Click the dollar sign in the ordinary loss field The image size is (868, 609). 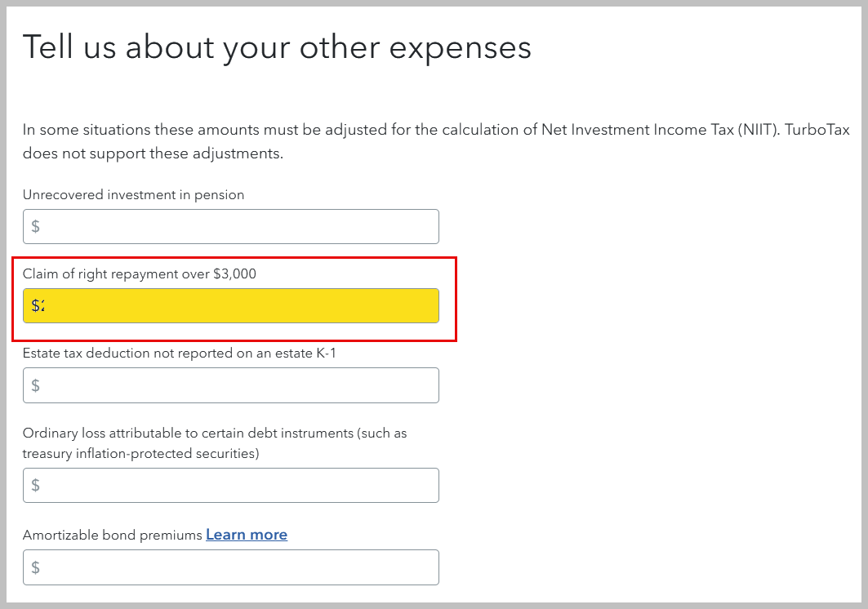[x=36, y=485]
